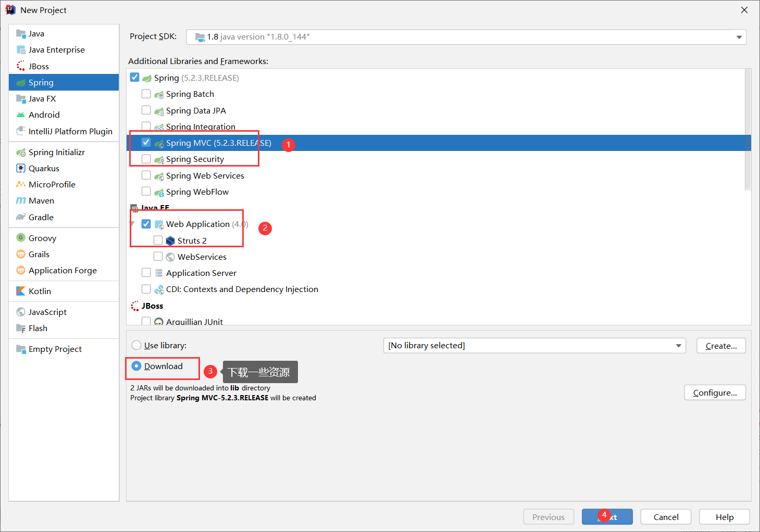This screenshot has height=532, width=760.
Task: Click the Spring Batch framework icon
Action: 159,94
